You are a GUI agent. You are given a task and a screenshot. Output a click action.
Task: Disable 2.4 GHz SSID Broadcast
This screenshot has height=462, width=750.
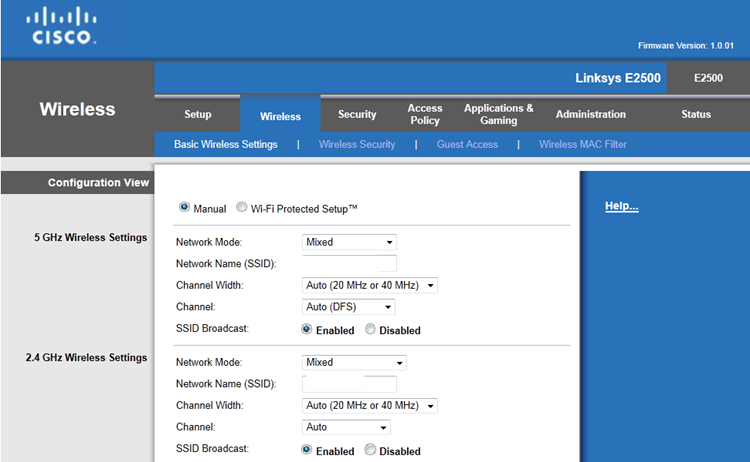point(371,451)
